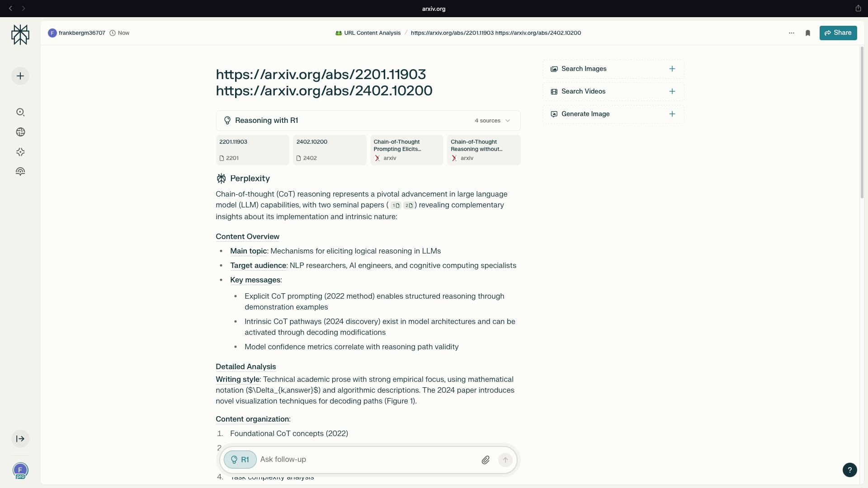Viewport: 868px width, 488px height.
Task: Expand Search Images with plus
Action: pyautogui.click(x=672, y=69)
